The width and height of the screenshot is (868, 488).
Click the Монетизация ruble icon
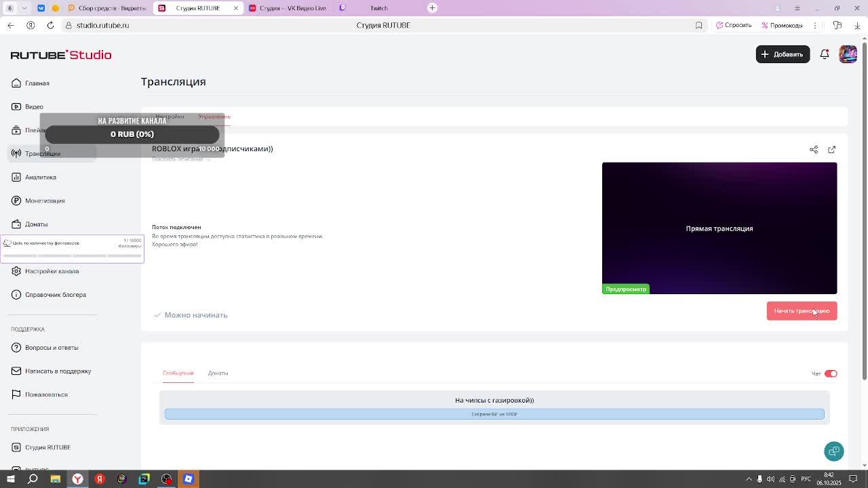tap(16, 201)
